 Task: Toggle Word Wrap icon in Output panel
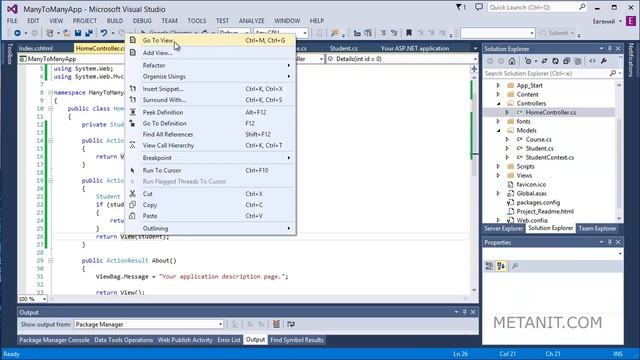tap(291, 324)
